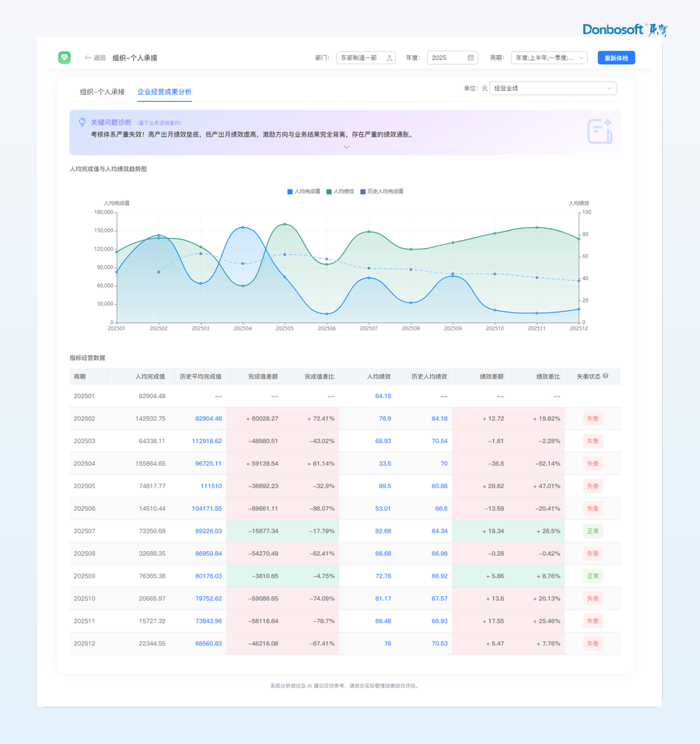Click the 人均完成值与人均绩效趋势图 chart title
The image size is (700, 744).
[108, 169]
